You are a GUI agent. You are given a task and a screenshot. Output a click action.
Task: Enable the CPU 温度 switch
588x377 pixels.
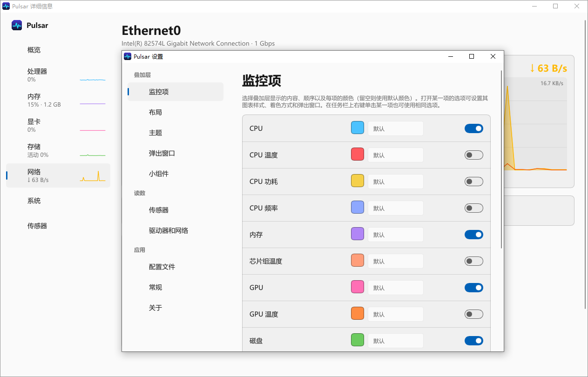coord(474,155)
